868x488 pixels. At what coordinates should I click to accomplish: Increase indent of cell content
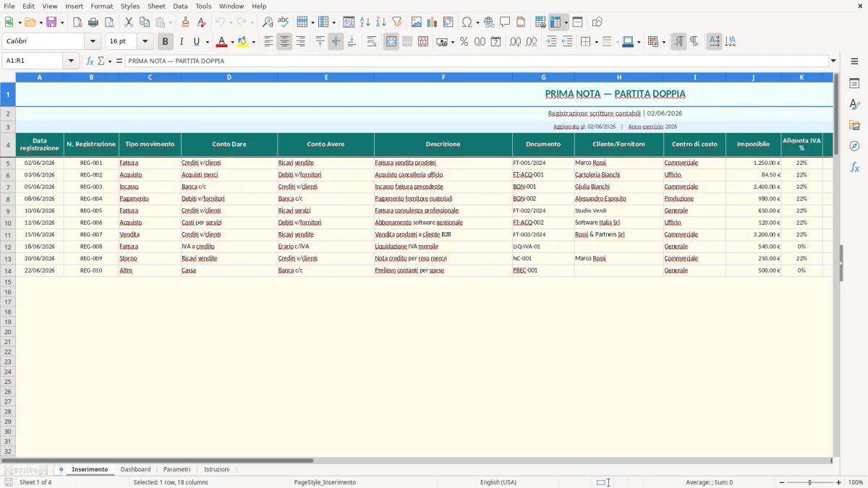point(551,42)
